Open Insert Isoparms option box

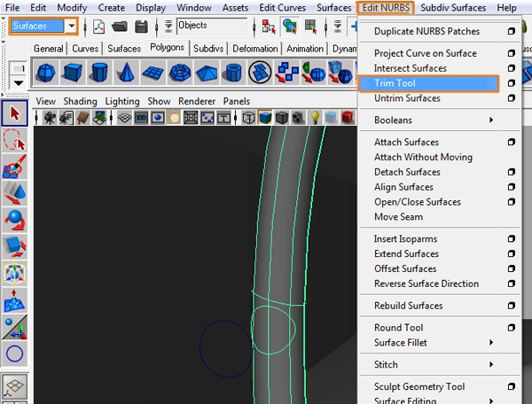[x=512, y=239]
